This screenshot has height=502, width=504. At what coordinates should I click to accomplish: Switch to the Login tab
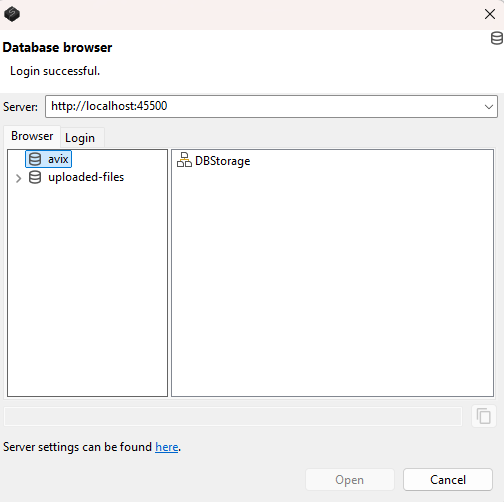point(80,138)
